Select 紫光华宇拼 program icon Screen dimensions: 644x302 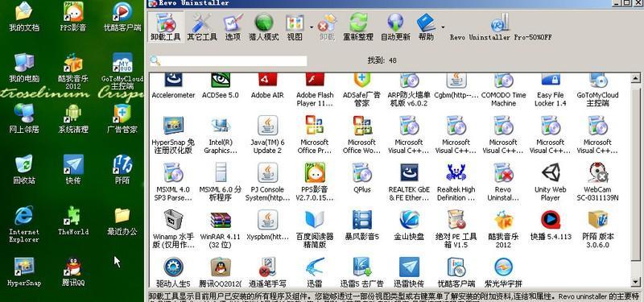point(503,272)
